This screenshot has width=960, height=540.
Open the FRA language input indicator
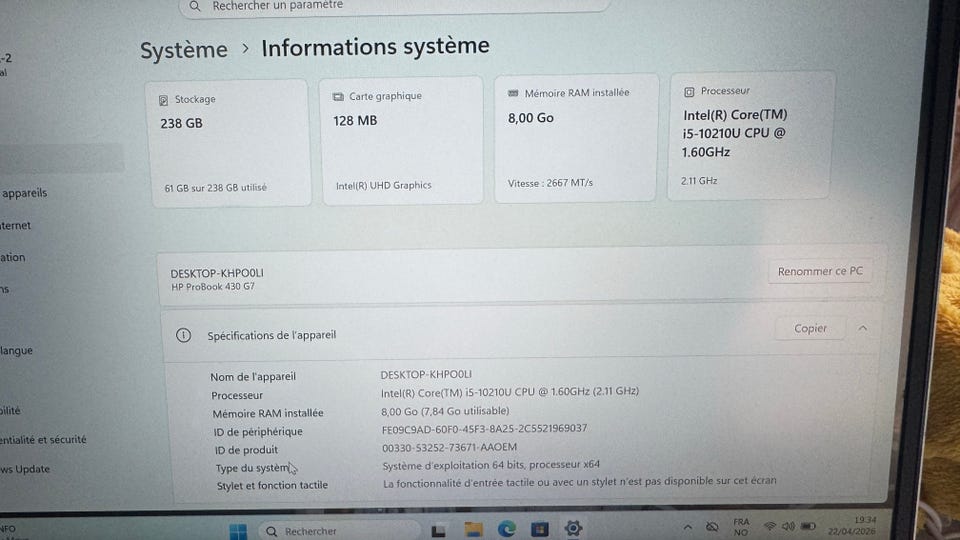pos(741,527)
